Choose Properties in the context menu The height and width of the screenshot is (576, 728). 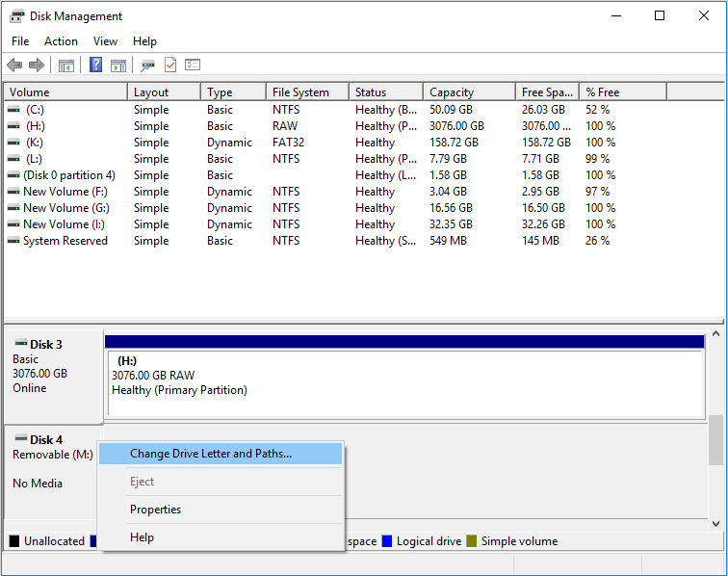click(x=221, y=510)
